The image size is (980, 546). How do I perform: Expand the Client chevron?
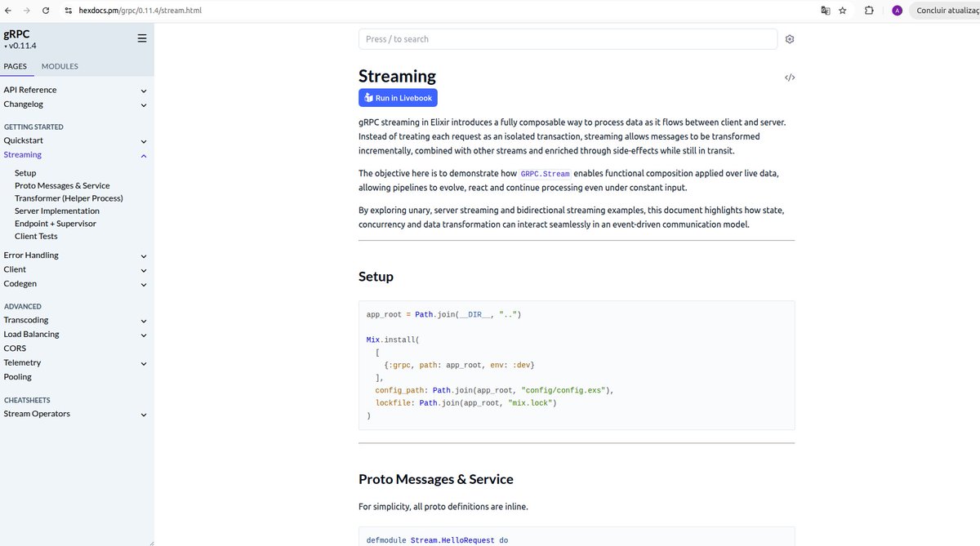pos(144,270)
